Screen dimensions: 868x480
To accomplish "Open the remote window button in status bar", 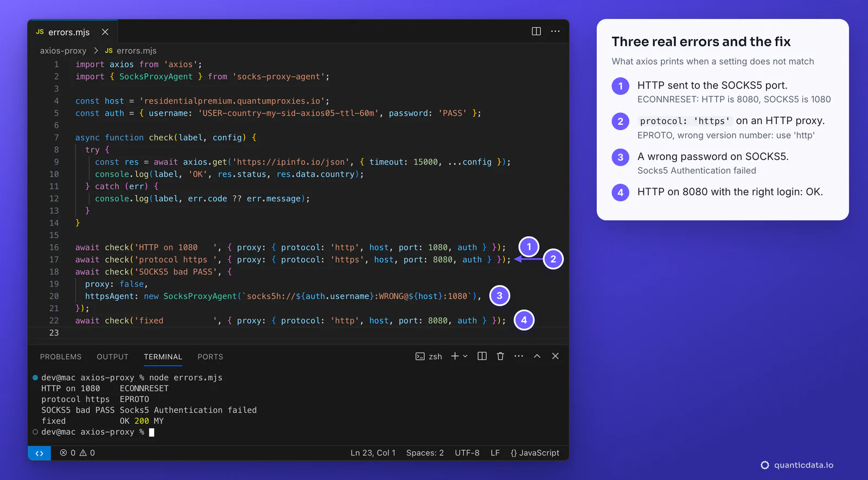I will point(39,453).
